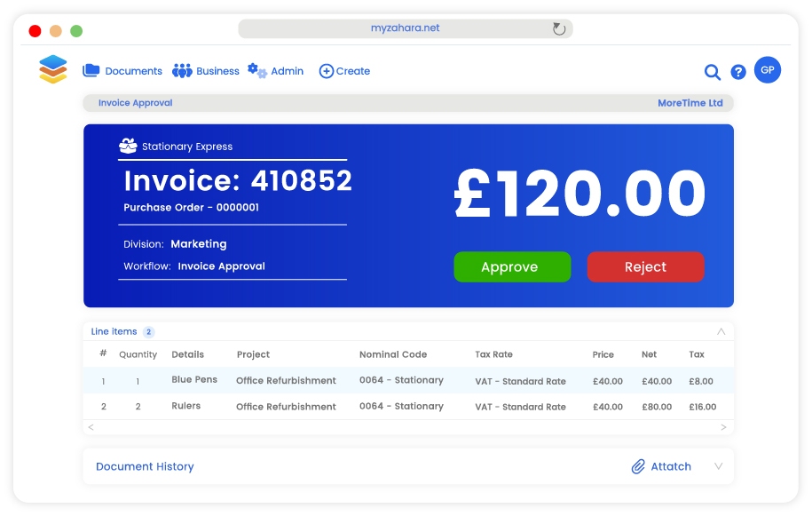This screenshot has width=812, height=516.
Task: Click the Tax column header
Action: pyautogui.click(x=697, y=354)
